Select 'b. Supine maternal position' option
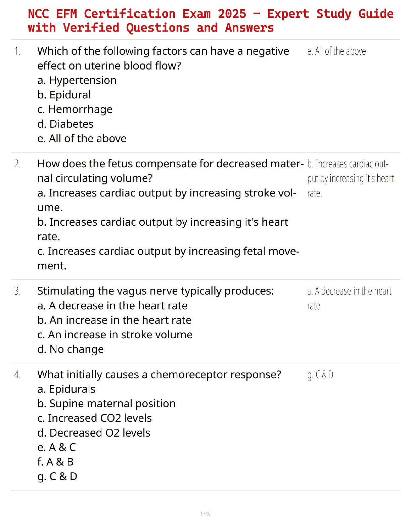The height and width of the screenshot is (532, 411). [x=106, y=404]
